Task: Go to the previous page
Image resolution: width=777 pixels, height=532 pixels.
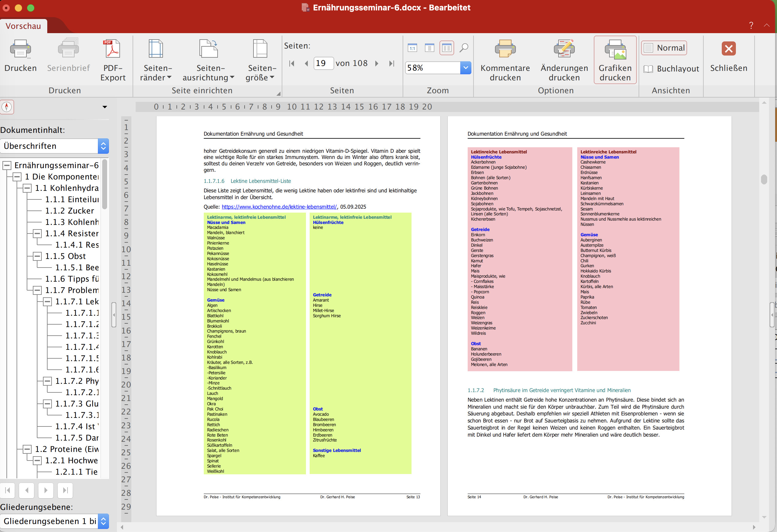Action: [306, 64]
